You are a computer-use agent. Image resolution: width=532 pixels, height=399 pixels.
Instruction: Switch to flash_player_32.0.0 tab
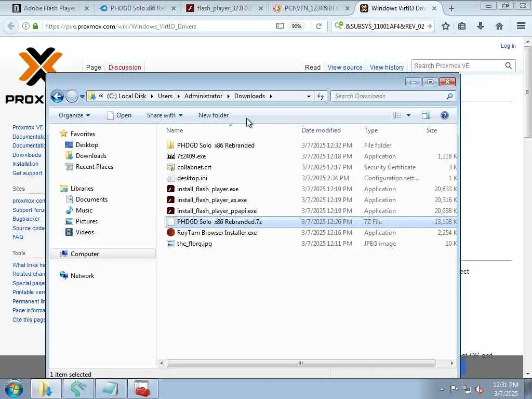click(x=224, y=8)
